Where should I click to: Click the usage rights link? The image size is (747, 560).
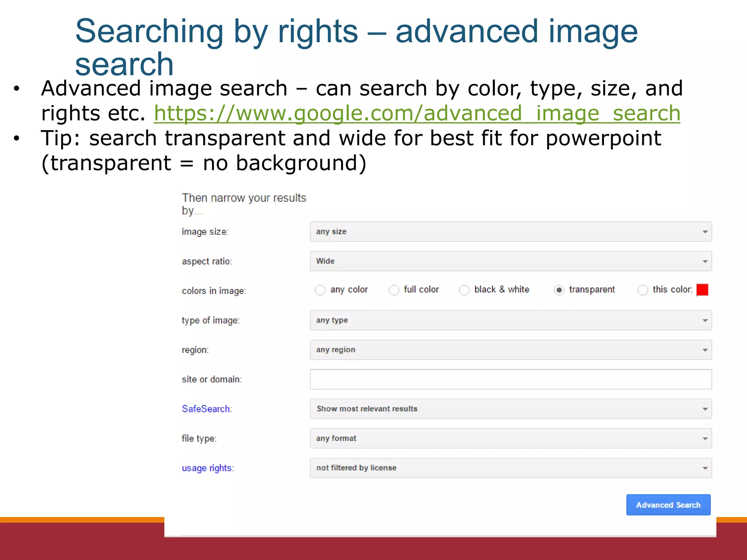[208, 468]
